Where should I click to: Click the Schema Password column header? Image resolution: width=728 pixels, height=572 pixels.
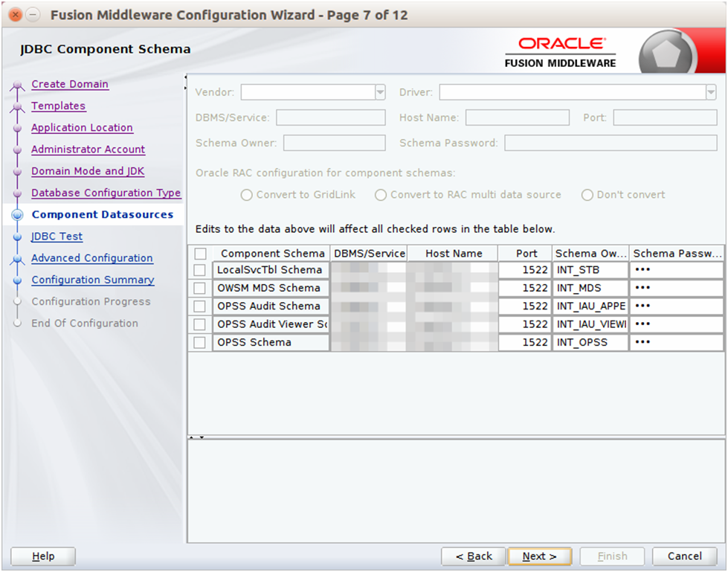(x=677, y=254)
